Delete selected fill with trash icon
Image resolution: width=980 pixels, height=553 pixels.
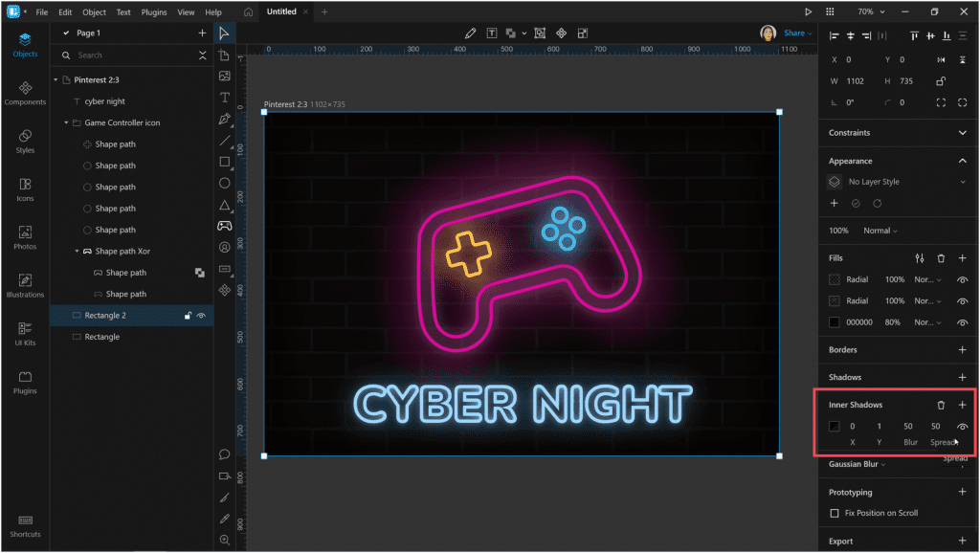pos(942,258)
